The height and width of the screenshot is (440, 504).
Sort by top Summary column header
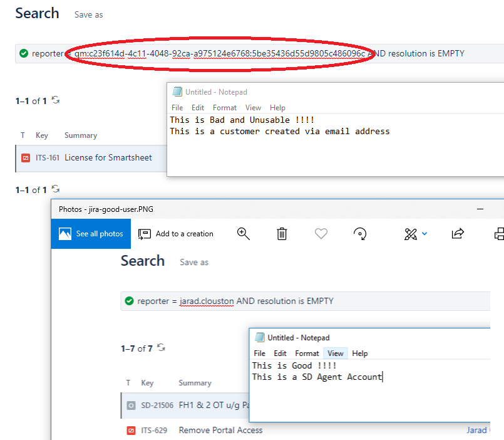click(x=81, y=135)
